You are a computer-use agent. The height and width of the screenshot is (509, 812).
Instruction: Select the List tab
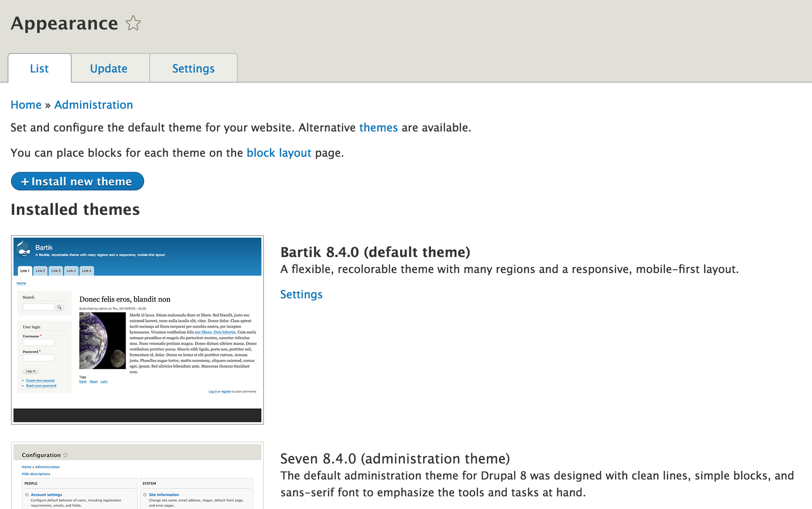39,68
